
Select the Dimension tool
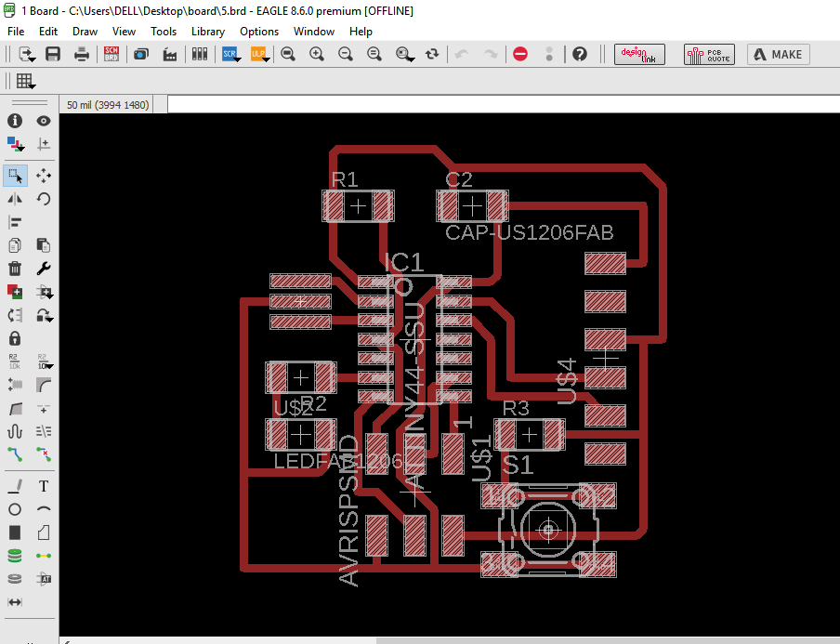tap(15, 602)
